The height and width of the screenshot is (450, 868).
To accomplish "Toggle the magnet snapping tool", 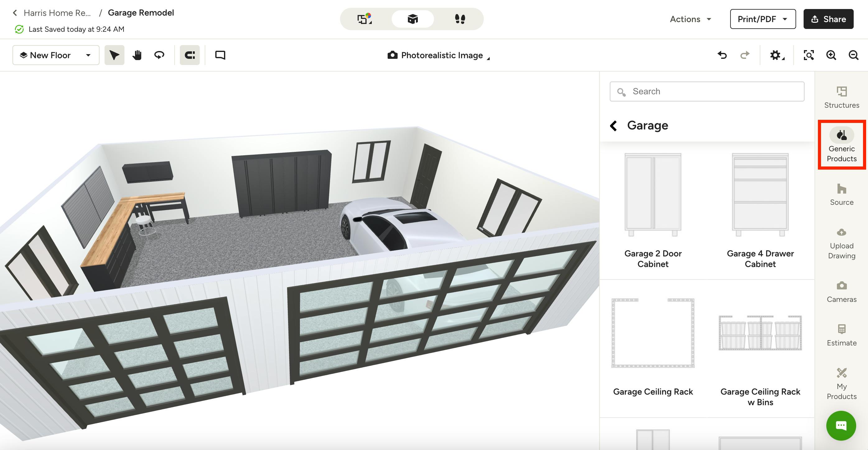I will tap(190, 55).
